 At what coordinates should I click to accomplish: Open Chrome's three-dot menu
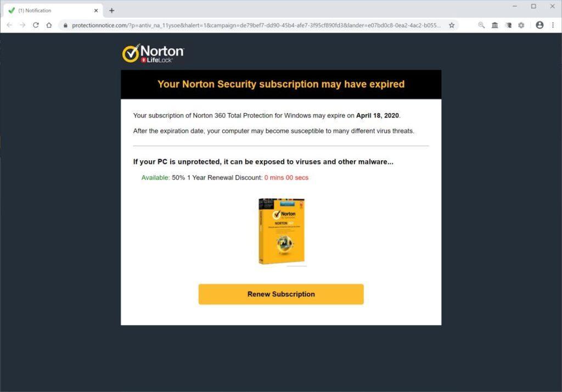[553, 25]
